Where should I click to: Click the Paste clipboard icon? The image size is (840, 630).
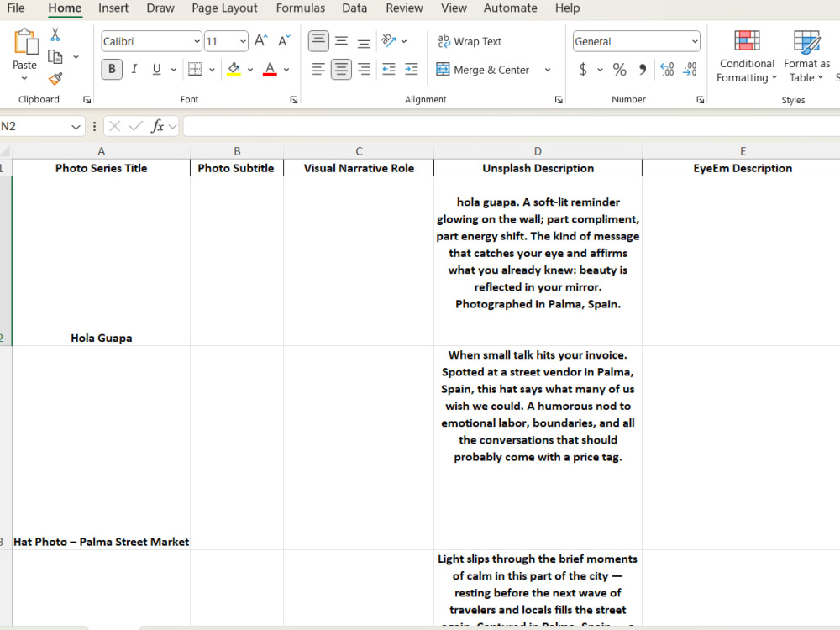tap(25, 42)
